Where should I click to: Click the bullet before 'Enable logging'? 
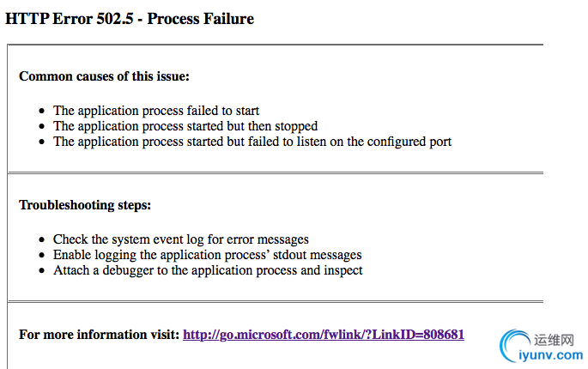coord(41,256)
